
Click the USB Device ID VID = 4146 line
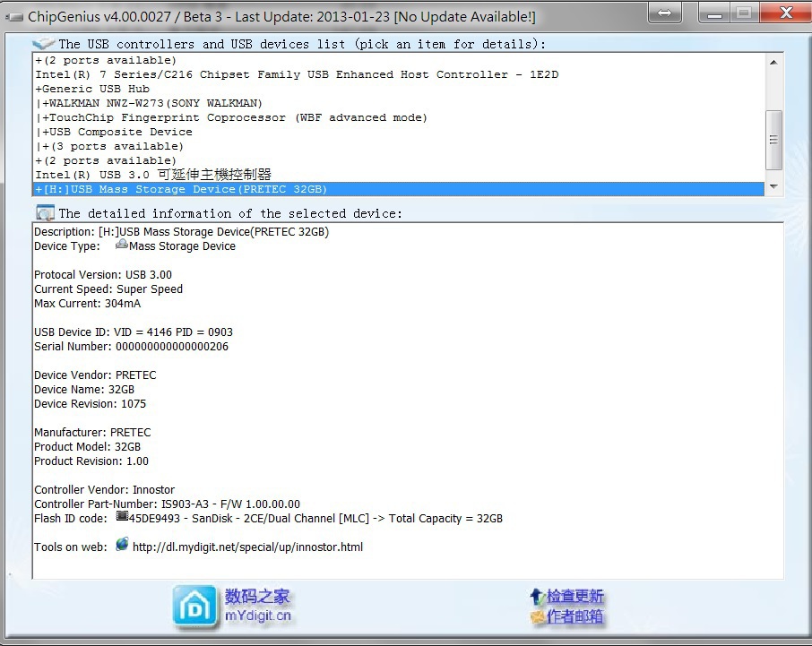[x=134, y=332]
